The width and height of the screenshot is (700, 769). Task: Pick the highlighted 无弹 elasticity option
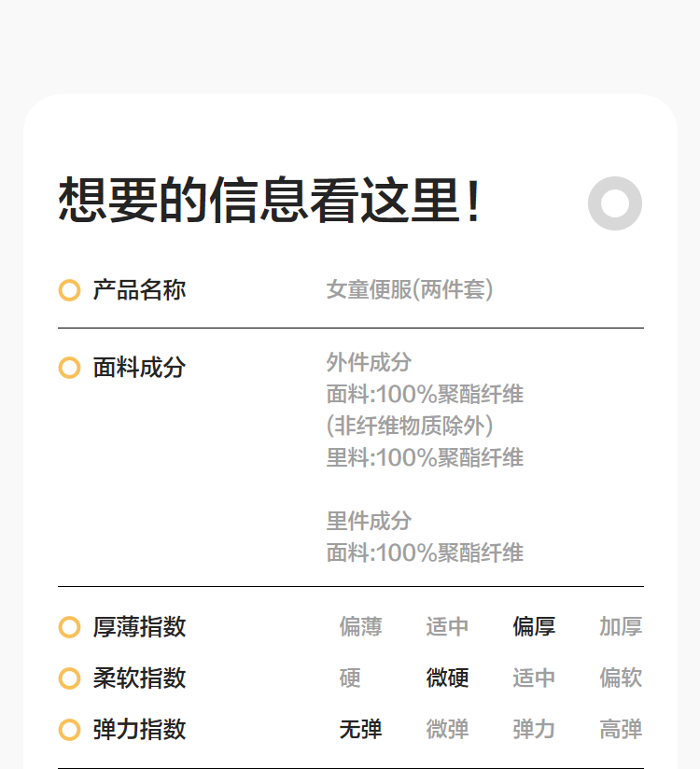click(360, 730)
